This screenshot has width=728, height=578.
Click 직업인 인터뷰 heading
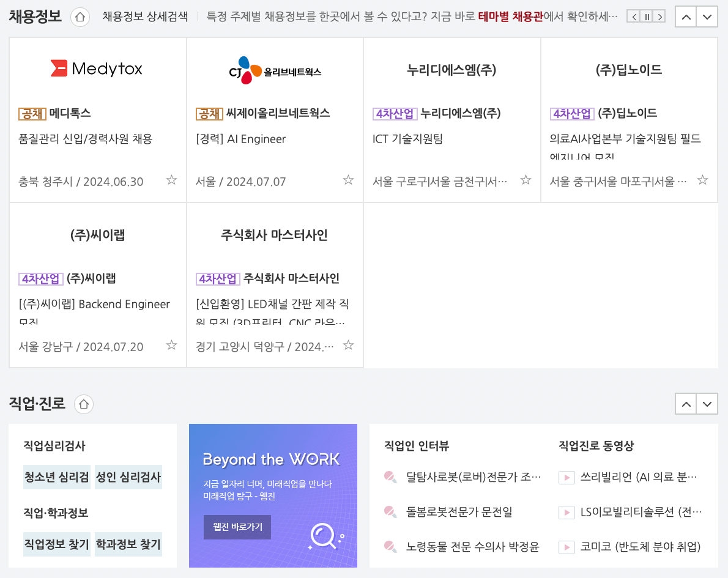coord(417,446)
